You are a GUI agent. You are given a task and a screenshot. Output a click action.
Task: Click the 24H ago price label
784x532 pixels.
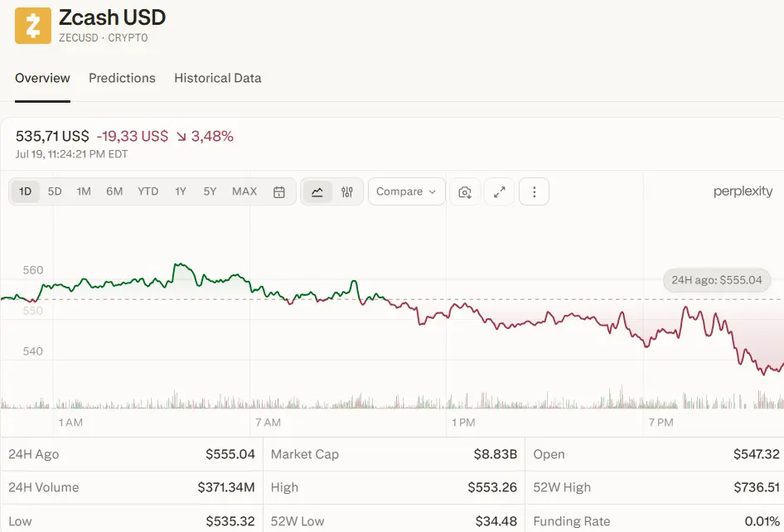point(717,280)
